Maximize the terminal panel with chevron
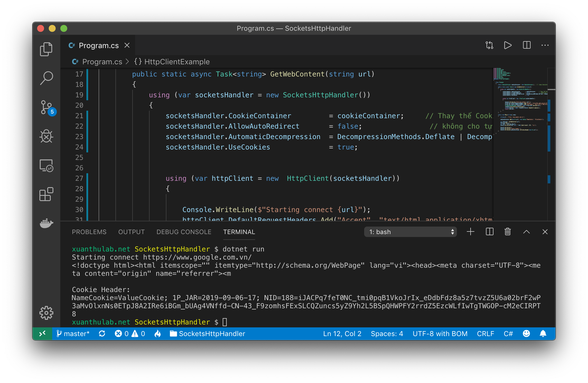The height and width of the screenshot is (383, 588). coord(526,232)
